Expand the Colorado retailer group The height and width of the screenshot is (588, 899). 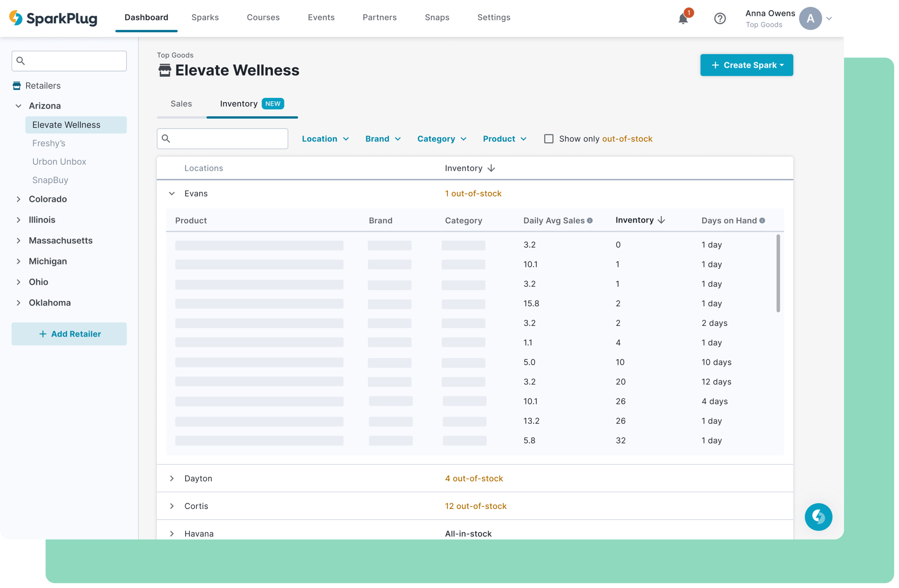[x=18, y=199]
